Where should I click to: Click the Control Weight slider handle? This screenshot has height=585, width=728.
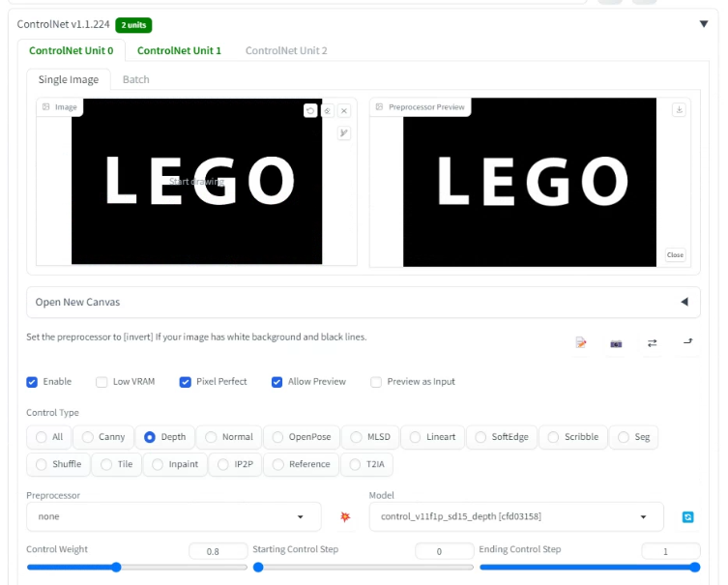click(x=117, y=568)
